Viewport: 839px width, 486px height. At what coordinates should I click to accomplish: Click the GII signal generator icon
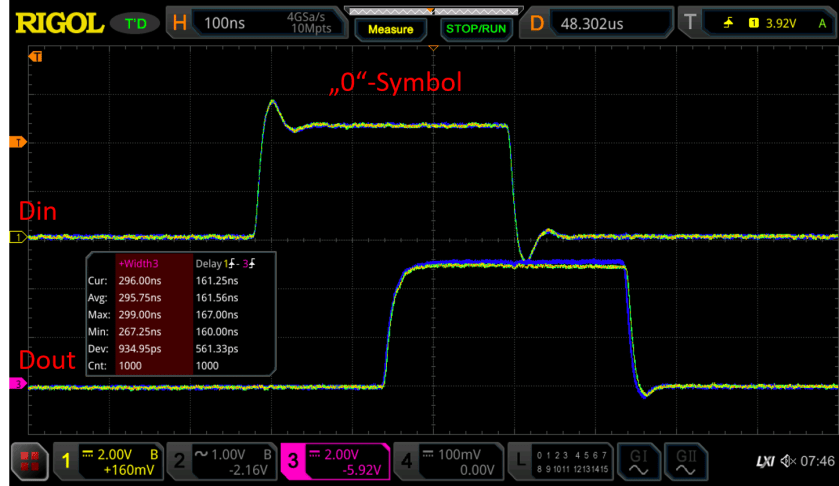(686, 461)
